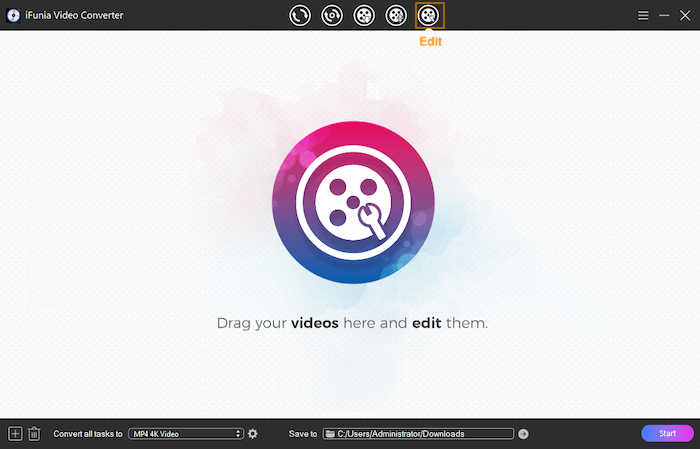Click the "Drag your videos here" text
The width and height of the screenshot is (700, 449).
tap(352, 324)
